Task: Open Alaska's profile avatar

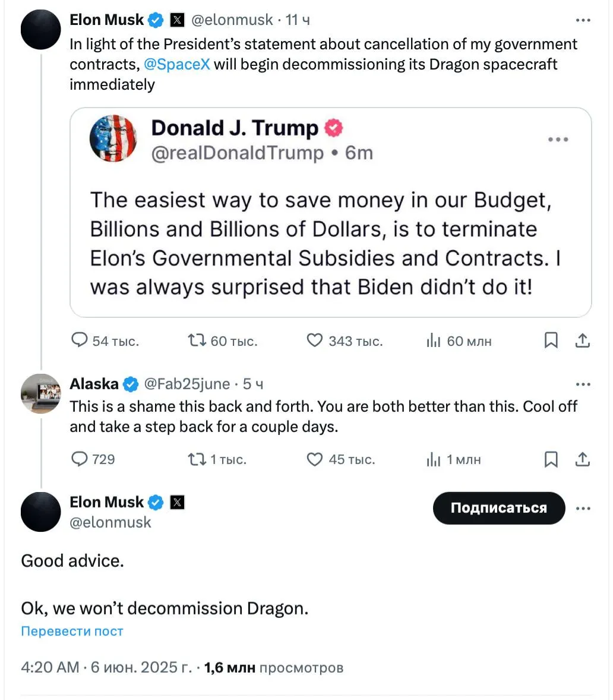Action: click(40, 393)
